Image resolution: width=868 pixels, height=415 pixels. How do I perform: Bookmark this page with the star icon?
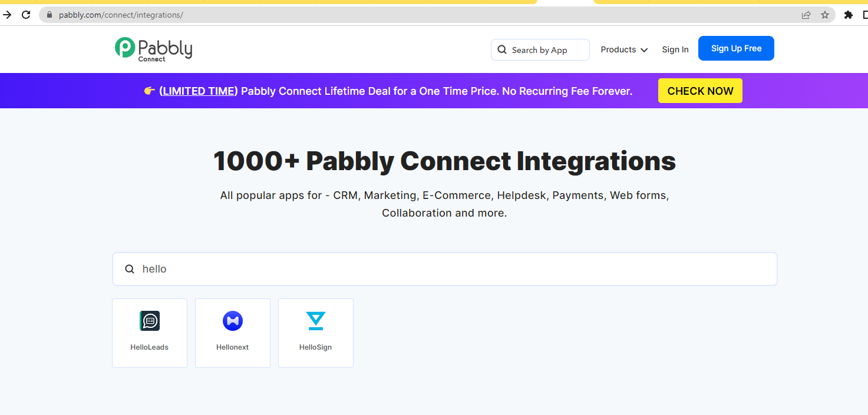(x=825, y=15)
